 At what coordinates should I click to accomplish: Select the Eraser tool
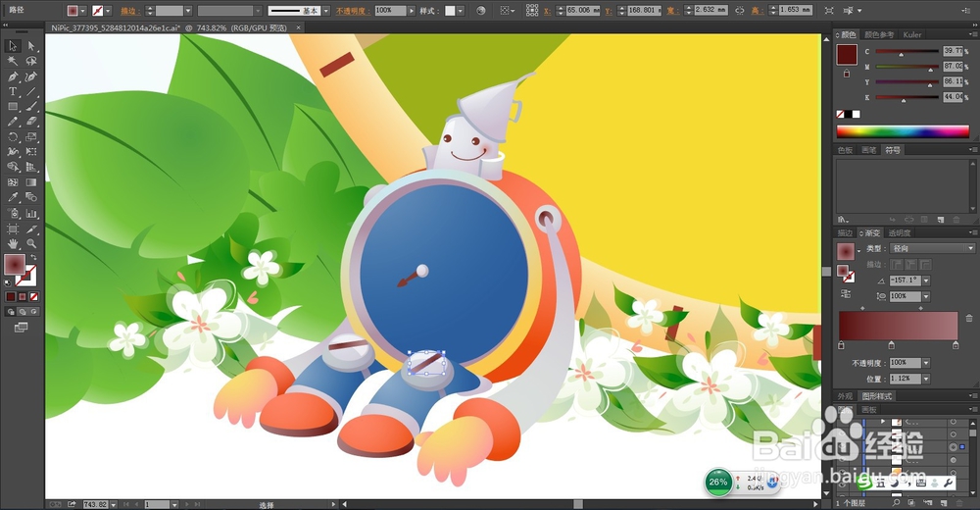[x=31, y=122]
